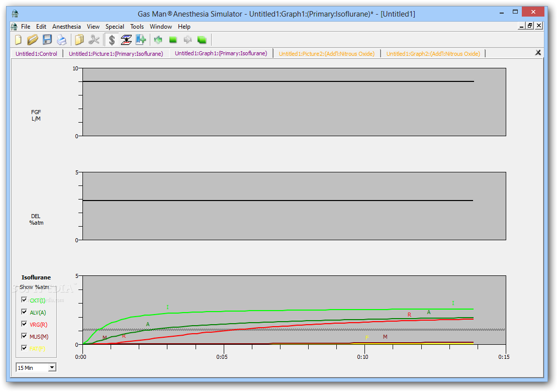Toggle the VRG(R) checkbox
Viewport: 558px width, 392px height.
coord(24,324)
